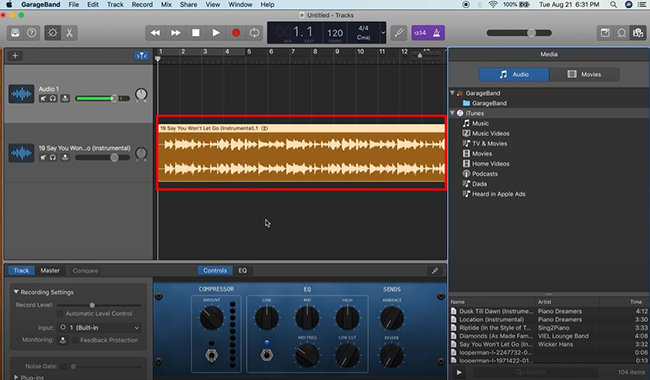Toggle the Metronome button
The height and width of the screenshot is (380, 650).
tap(437, 33)
